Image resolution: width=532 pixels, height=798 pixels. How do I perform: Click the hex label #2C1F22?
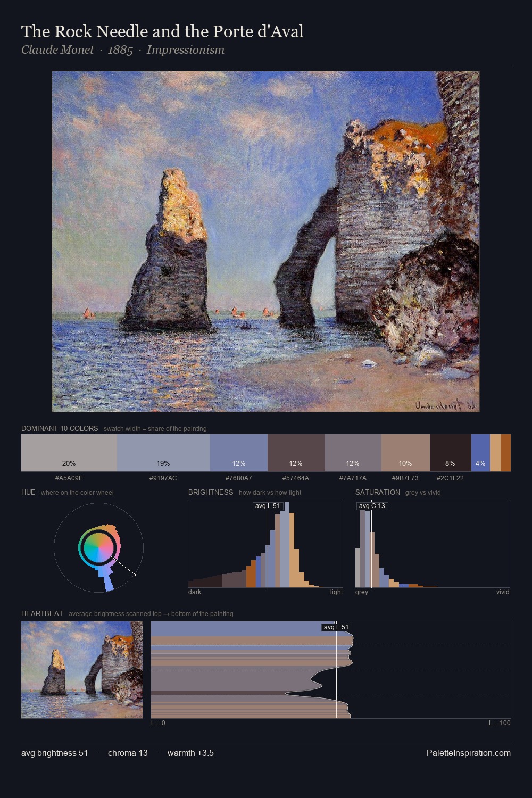pyautogui.click(x=450, y=478)
